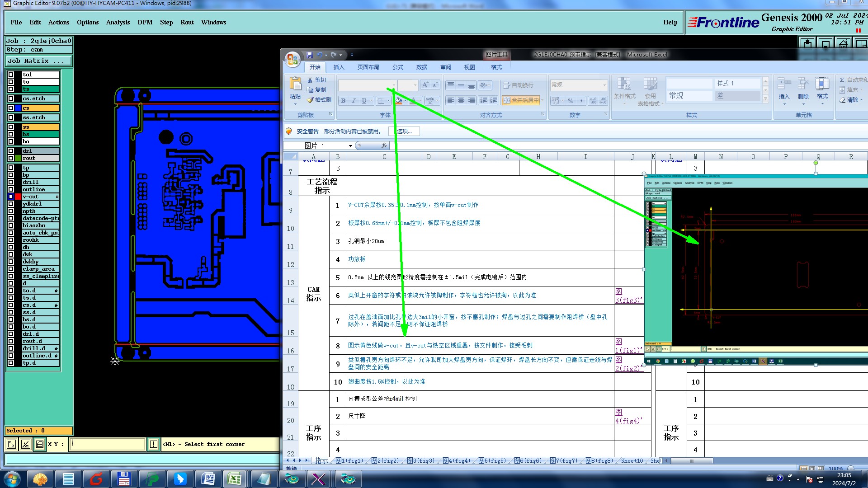Click the Italic formatting icon
868x488 pixels.
[x=354, y=101]
